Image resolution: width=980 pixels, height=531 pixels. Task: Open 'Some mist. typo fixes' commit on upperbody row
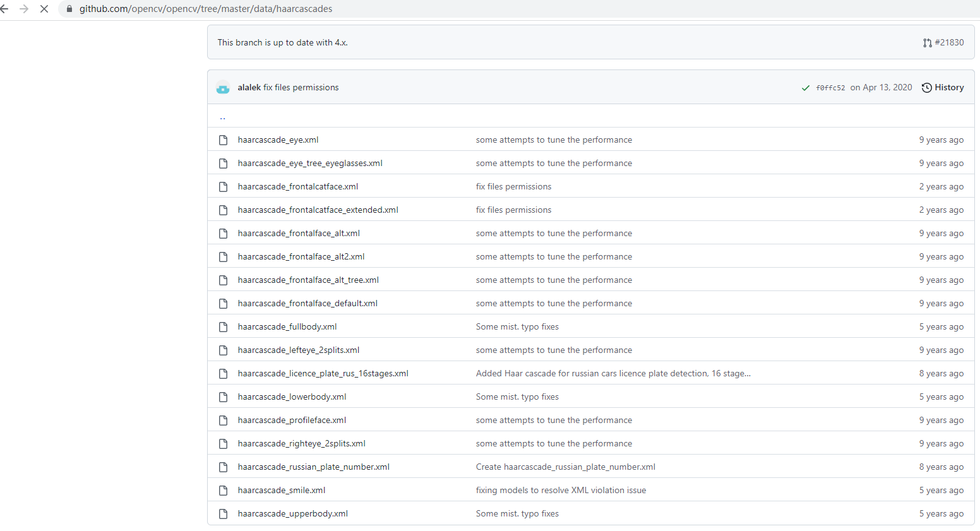click(517, 513)
